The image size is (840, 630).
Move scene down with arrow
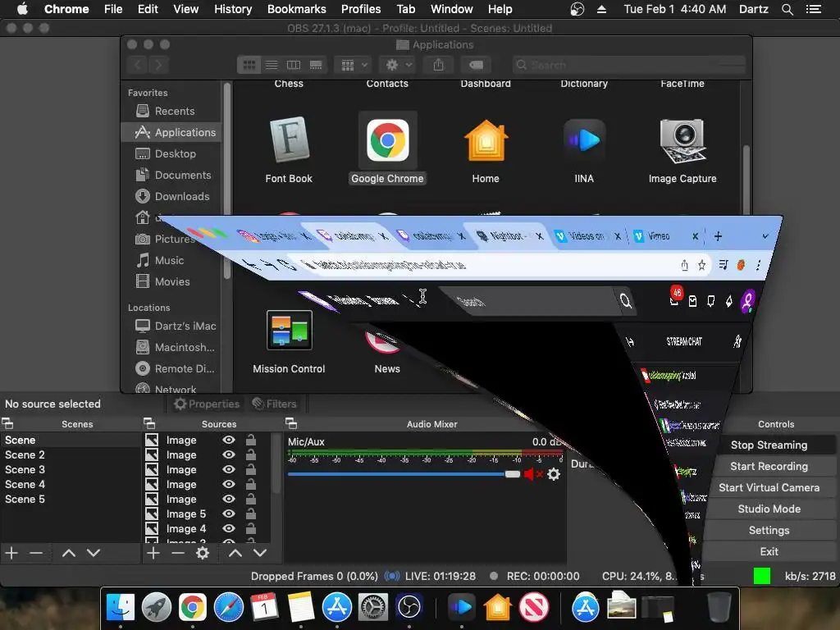pos(94,553)
